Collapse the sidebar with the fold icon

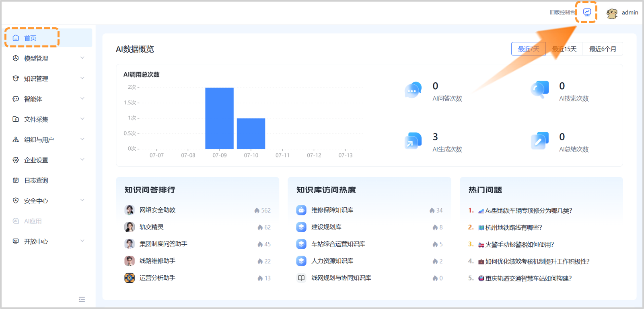click(x=82, y=299)
